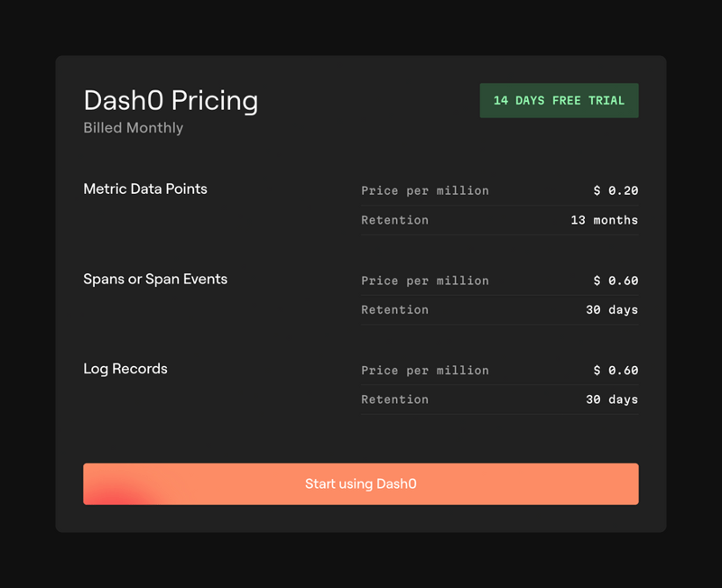This screenshot has height=588, width=722.
Task: Select the Billed Monthly label
Action: [133, 127]
